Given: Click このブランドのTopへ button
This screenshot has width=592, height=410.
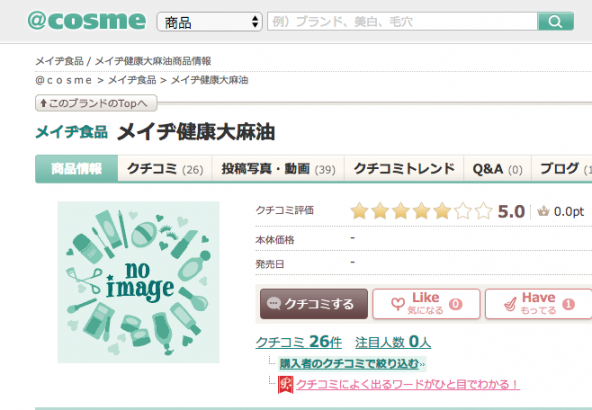Looking at the screenshot, I should pos(96,103).
